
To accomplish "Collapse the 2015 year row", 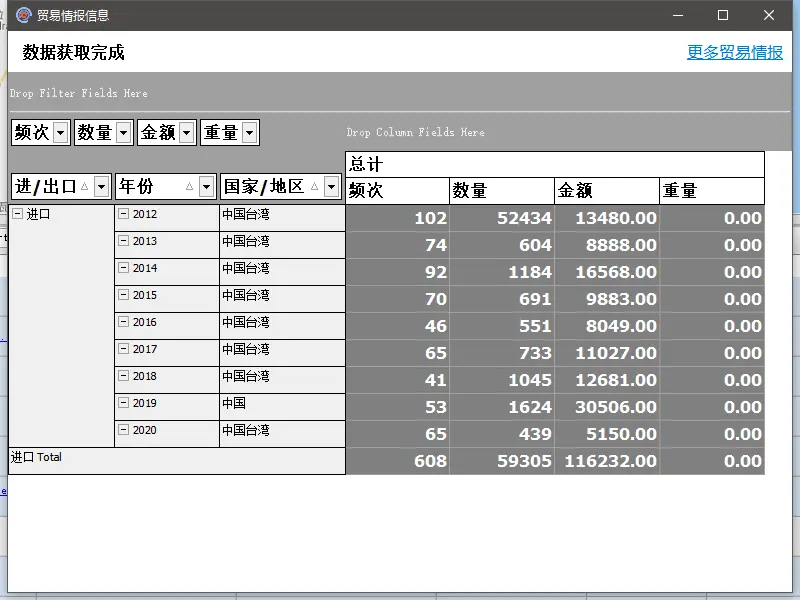I will coord(123,294).
